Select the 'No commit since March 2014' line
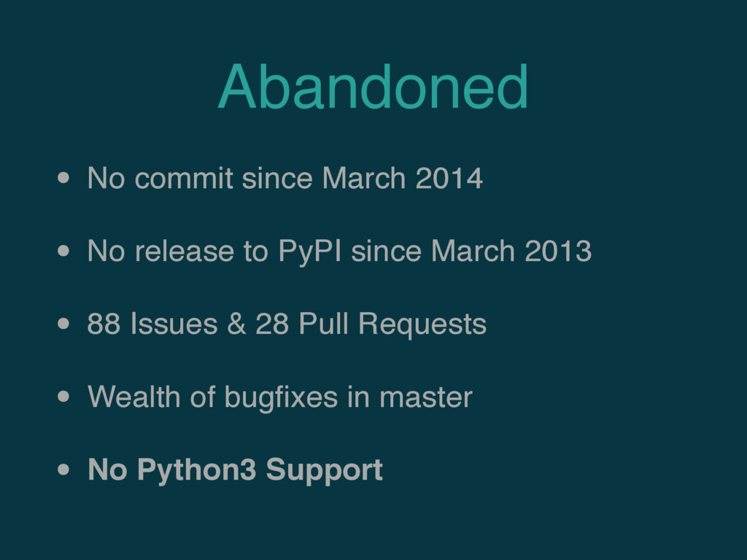Viewport: 747px width, 560px height. tap(285, 178)
